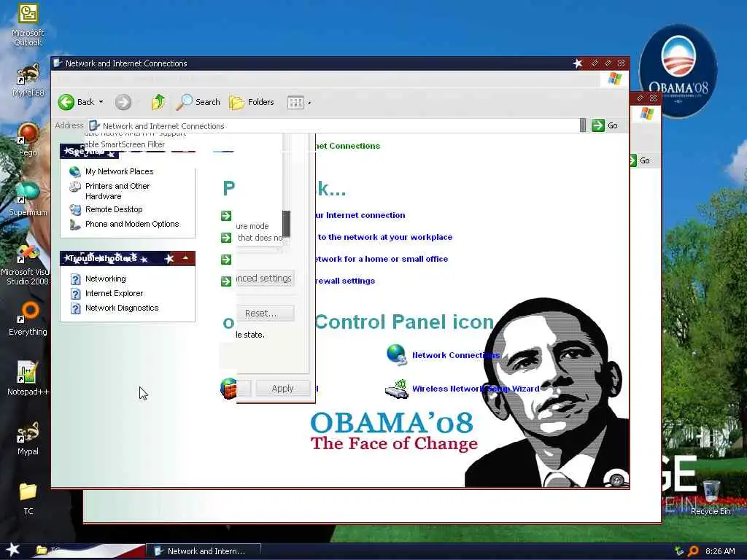Click the orange search tray icon

click(693, 551)
